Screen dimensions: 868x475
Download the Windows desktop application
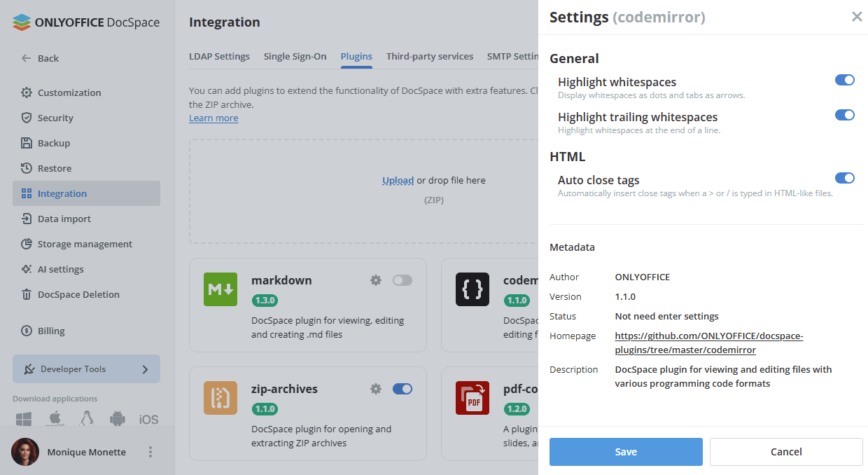pyautogui.click(x=24, y=419)
